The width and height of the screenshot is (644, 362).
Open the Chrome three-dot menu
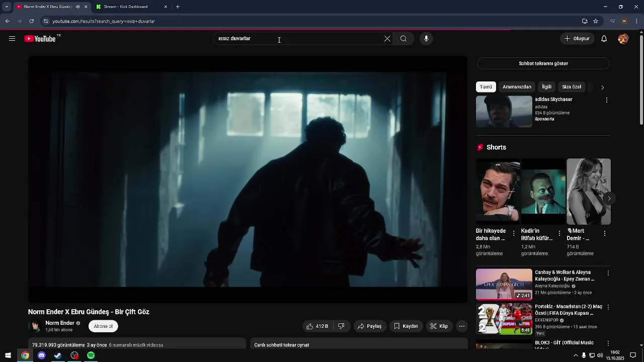point(637,21)
